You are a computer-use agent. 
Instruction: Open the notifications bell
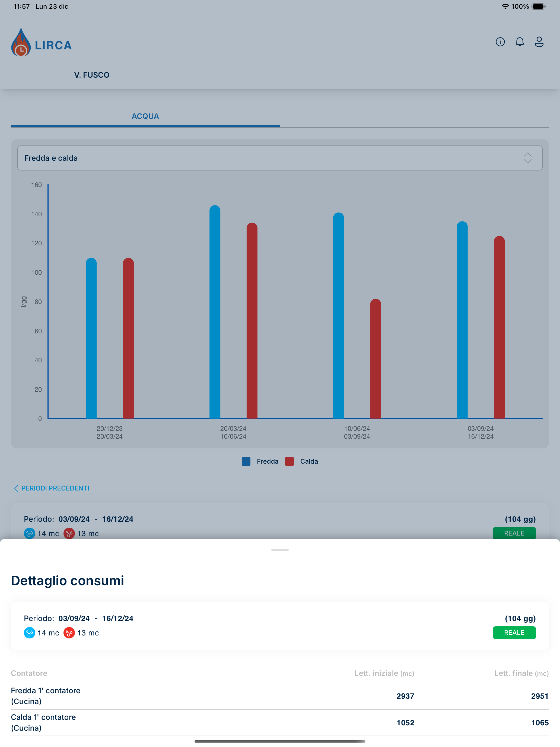click(x=520, y=42)
